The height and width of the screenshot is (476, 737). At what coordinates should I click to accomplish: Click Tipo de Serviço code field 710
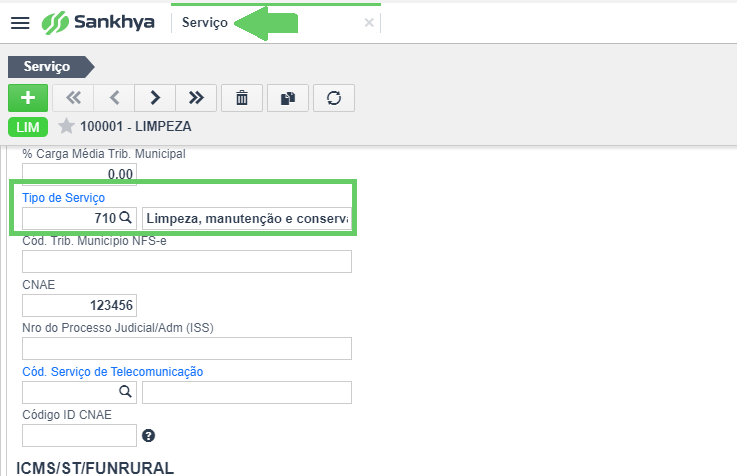(70, 218)
